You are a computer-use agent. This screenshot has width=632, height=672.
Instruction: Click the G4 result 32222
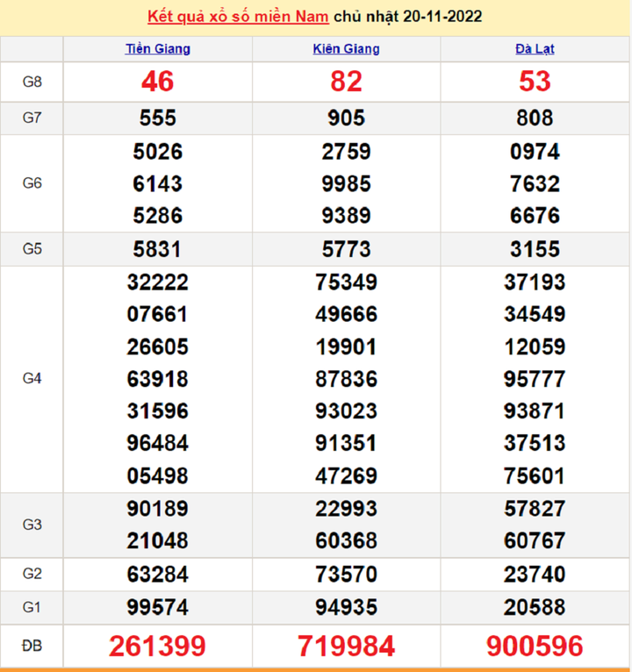[157, 282]
